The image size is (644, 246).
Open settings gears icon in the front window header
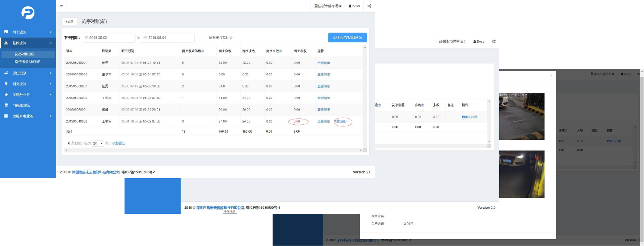tap(369, 6)
